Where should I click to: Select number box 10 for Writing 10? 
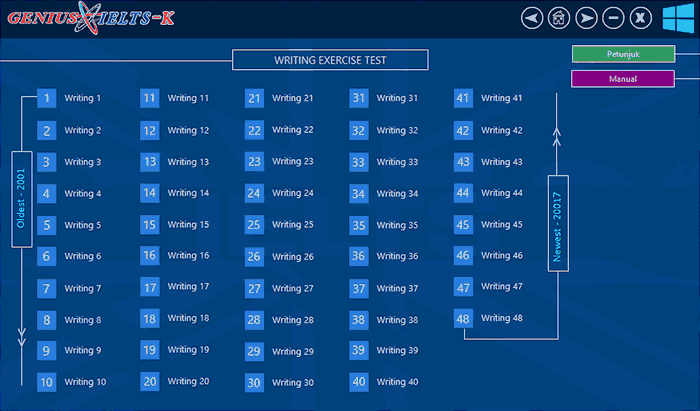pos(47,382)
